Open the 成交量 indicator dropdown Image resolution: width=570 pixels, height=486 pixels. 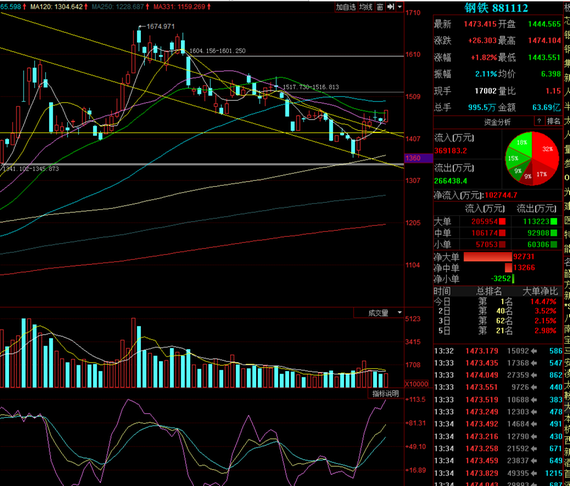[x=400, y=313]
